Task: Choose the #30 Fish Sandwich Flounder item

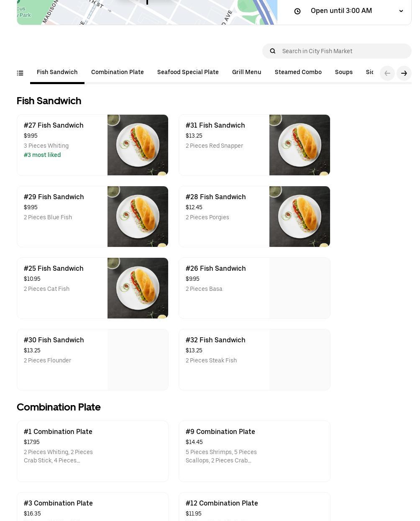Action: 92,359
